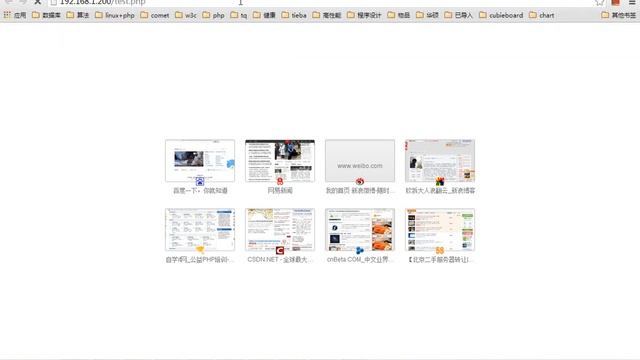The image size is (640, 360).
Task: Open the 网易新闻 news page thumbnail
Action: (280, 160)
